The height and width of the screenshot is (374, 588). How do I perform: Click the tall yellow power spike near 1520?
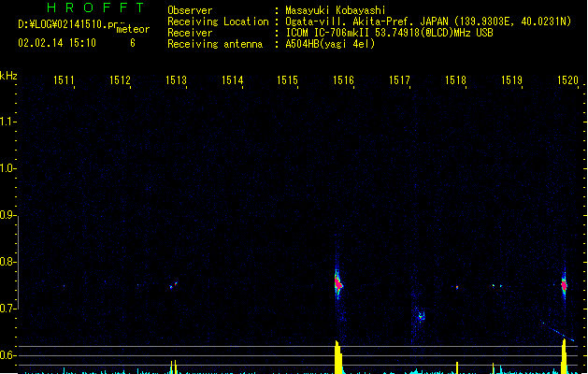point(564,356)
